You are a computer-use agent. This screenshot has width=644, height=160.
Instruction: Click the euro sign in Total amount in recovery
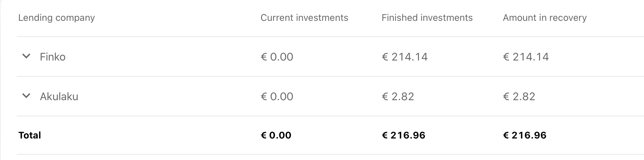point(506,135)
